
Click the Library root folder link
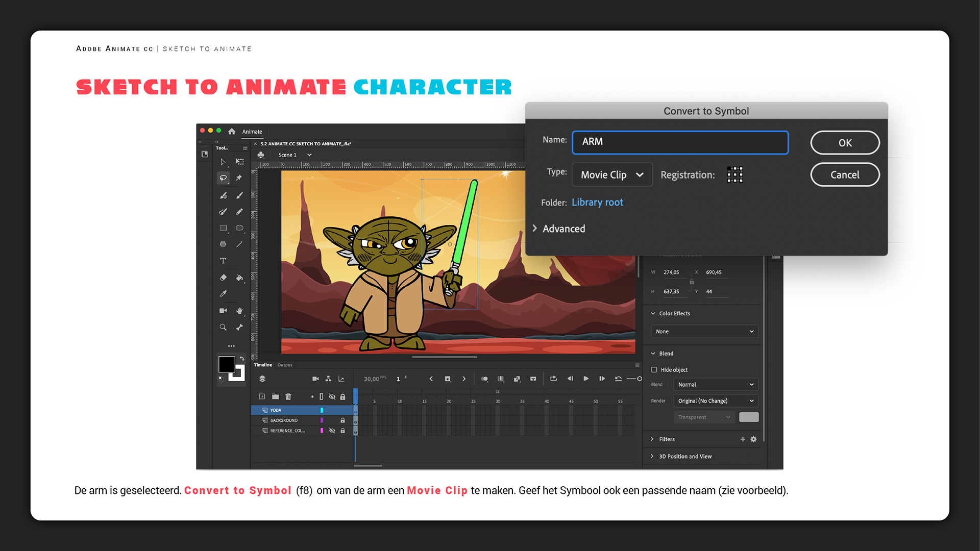pos(597,203)
